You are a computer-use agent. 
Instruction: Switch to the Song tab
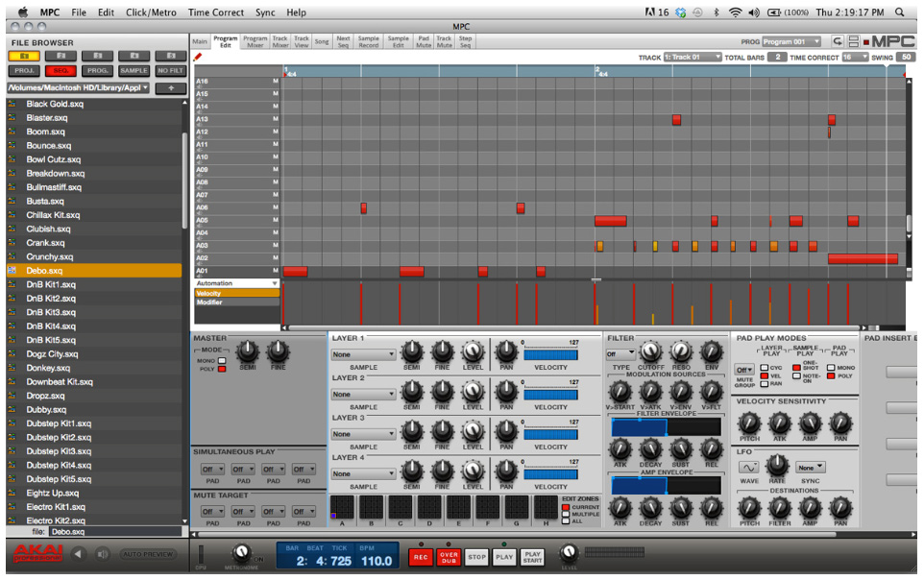(322, 41)
